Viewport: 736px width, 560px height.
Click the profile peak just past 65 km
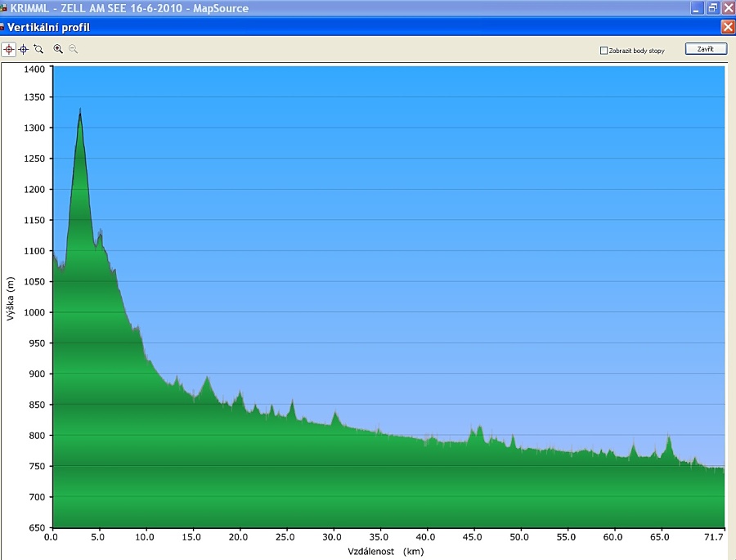669,438
